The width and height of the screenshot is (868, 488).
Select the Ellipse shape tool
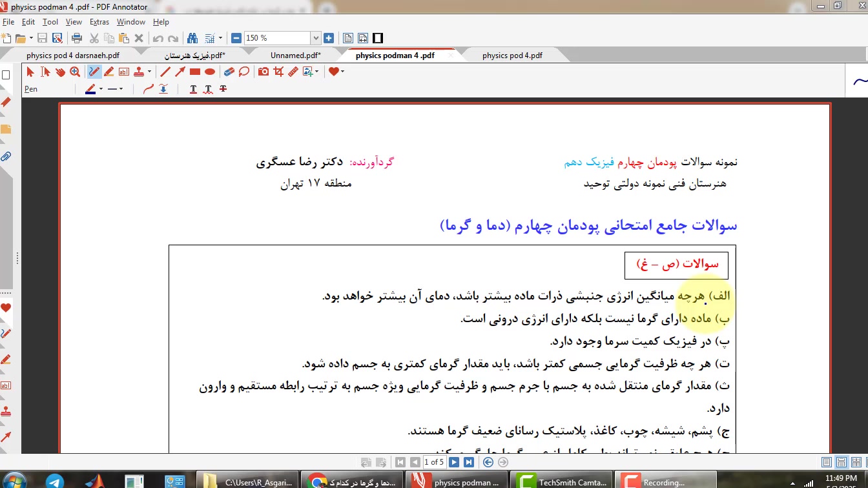pyautogui.click(x=210, y=72)
